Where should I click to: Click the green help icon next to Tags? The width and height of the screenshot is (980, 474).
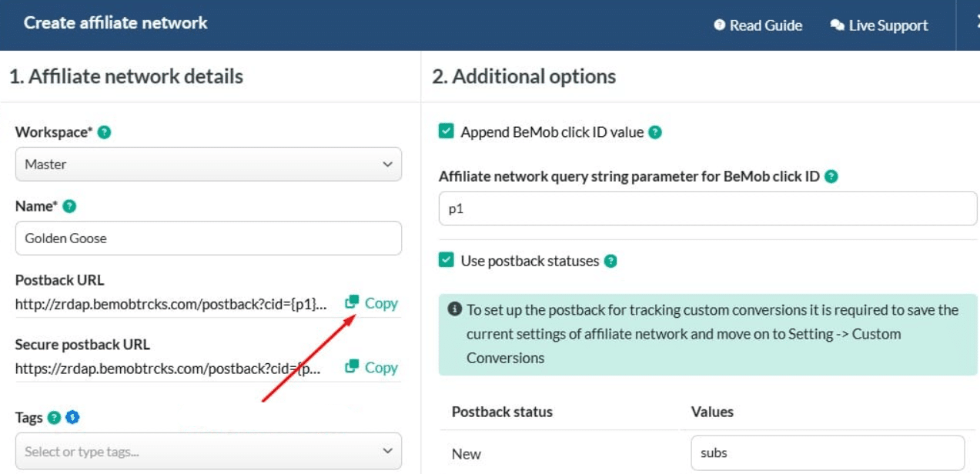(x=54, y=418)
